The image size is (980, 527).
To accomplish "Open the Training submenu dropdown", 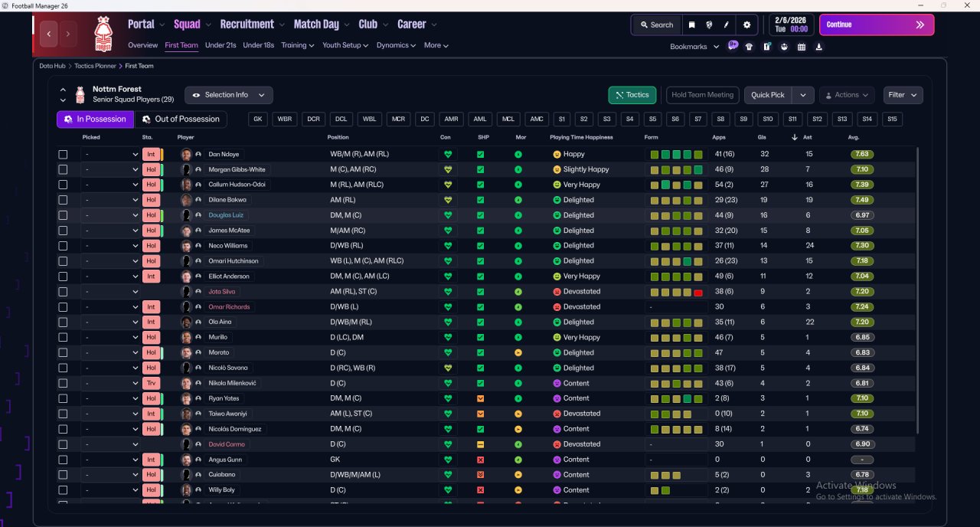I will [298, 45].
